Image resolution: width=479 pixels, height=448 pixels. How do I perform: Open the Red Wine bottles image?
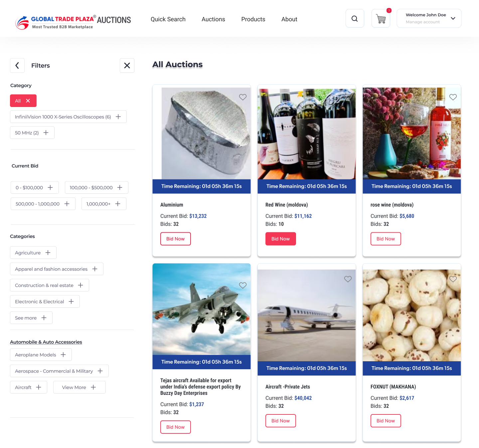pos(307,134)
